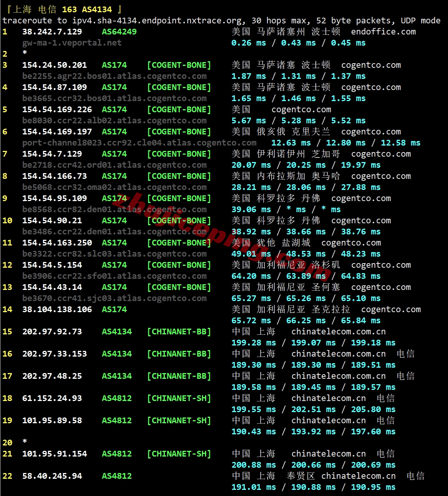Select latency value 199.28 ms on hop 15

point(254,343)
